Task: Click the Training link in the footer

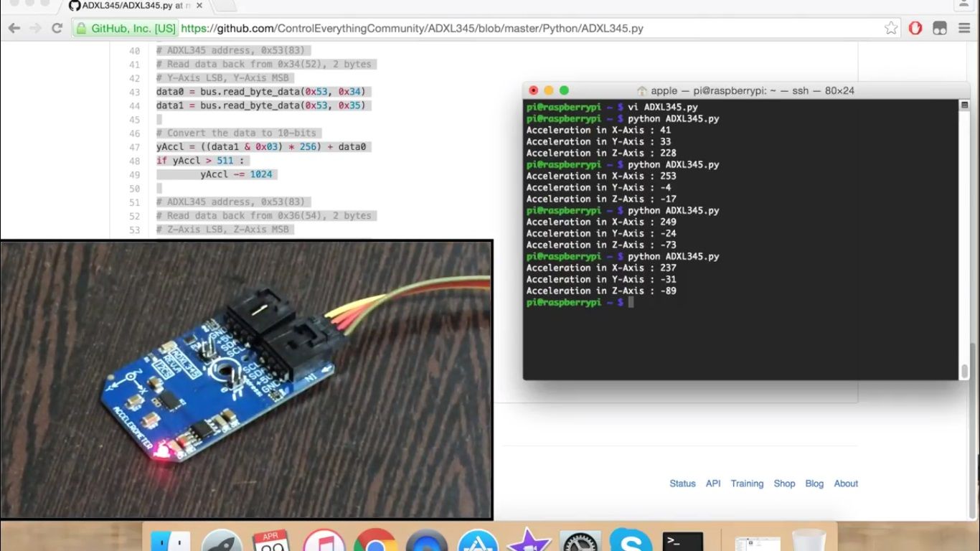Action: [x=747, y=484]
